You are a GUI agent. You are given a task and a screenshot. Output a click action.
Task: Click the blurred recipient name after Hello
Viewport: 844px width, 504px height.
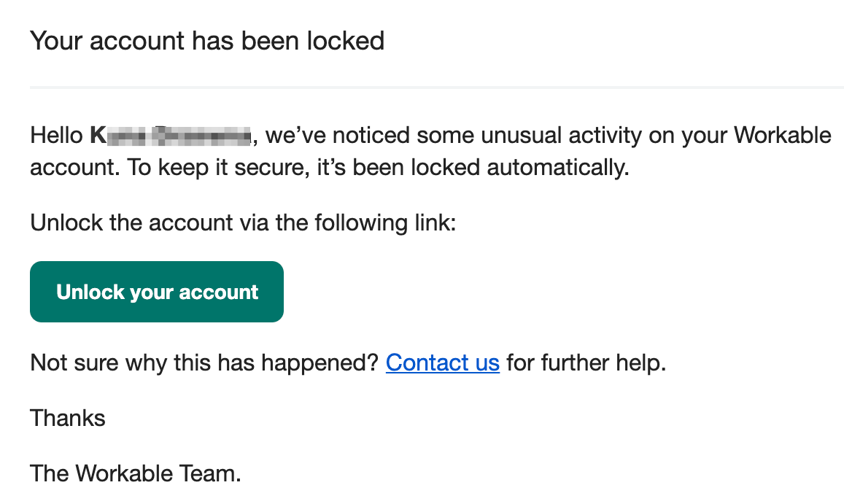click(171, 136)
